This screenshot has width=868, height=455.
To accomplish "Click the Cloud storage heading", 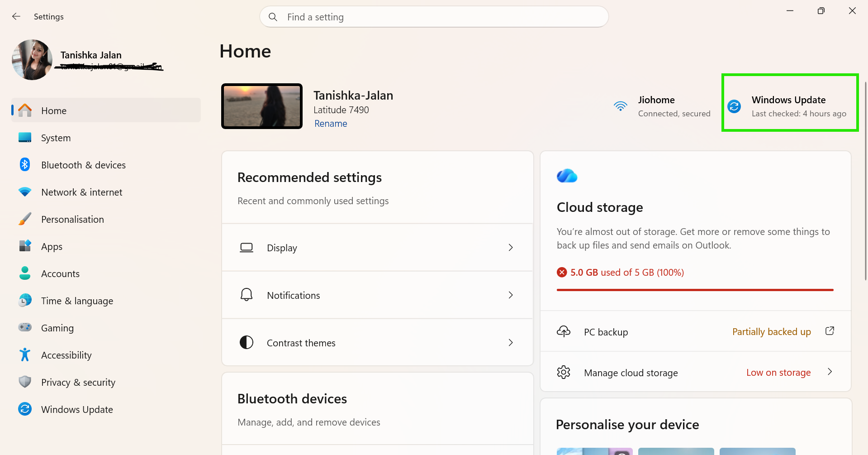I will click(x=600, y=207).
